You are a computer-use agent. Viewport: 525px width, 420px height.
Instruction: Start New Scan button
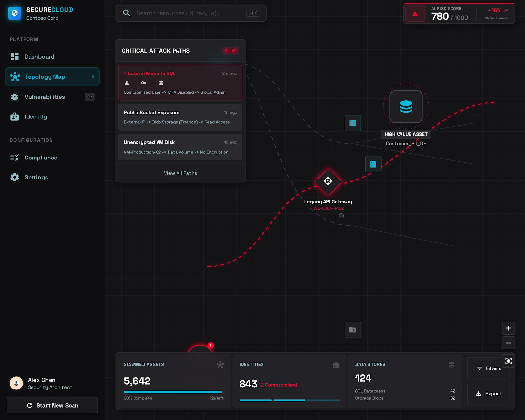[x=52, y=405]
